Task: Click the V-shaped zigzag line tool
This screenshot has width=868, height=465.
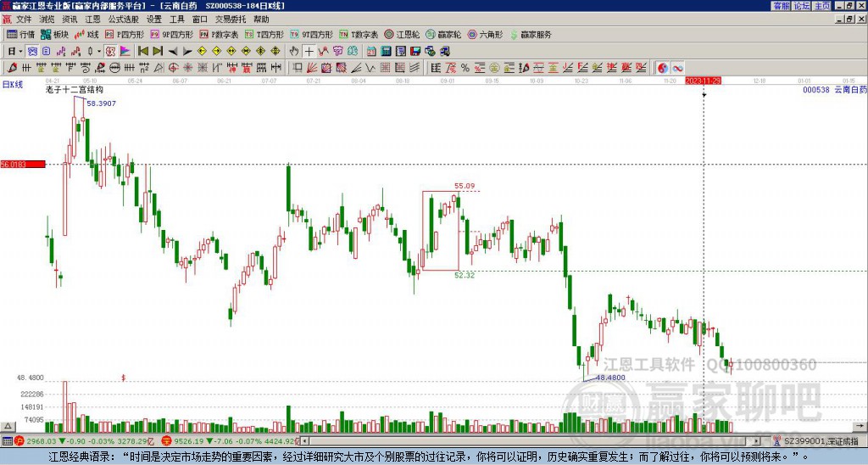Action: (x=370, y=68)
